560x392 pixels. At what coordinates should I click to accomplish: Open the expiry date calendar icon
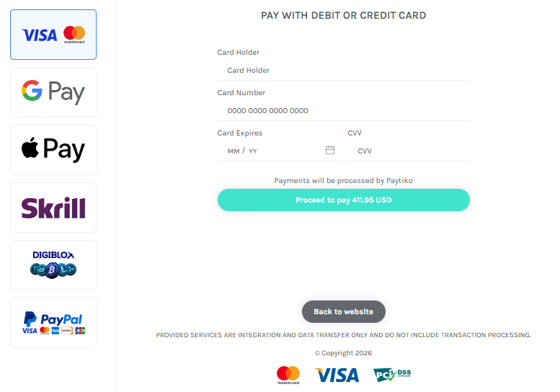(330, 151)
